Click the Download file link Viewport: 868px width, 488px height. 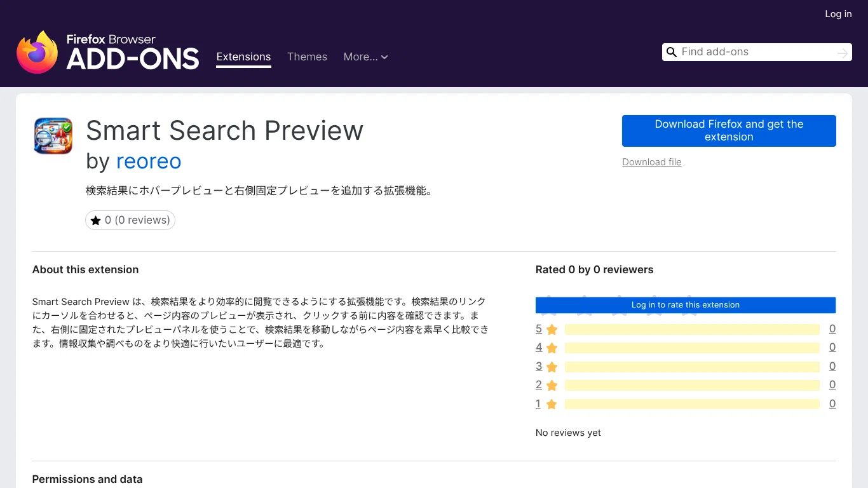click(651, 162)
